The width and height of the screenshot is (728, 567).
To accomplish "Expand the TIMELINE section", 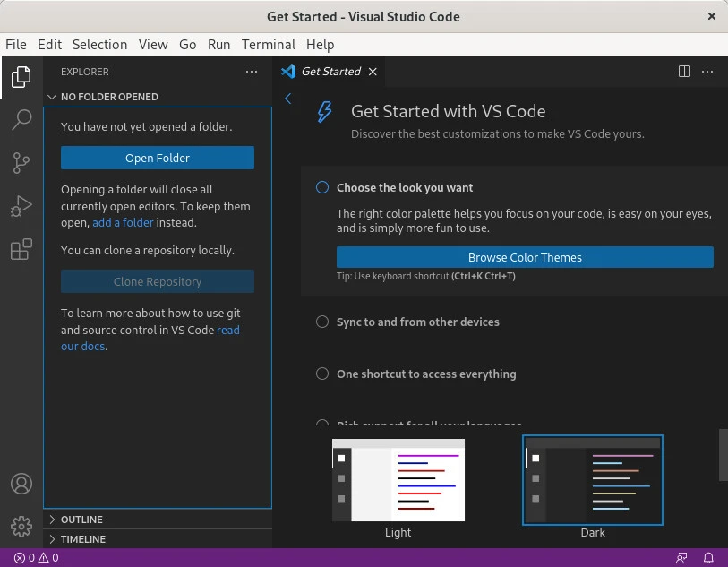I will pyautogui.click(x=82, y=539).
